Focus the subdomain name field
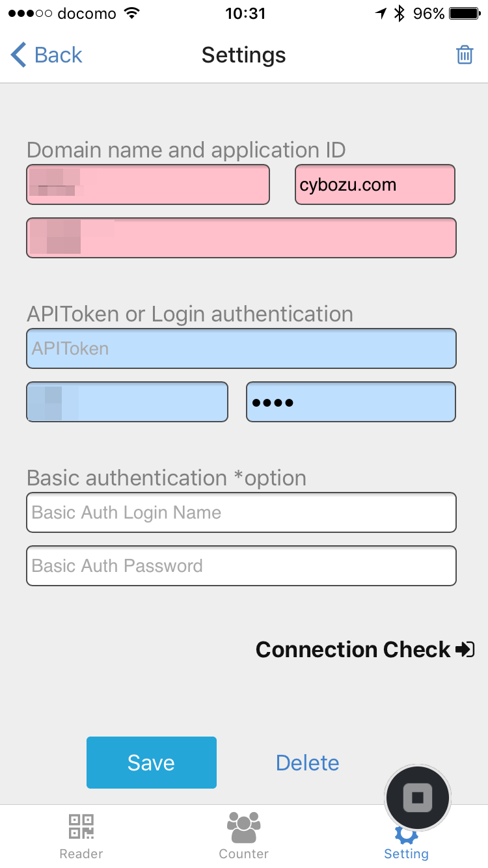 click(148, 185)
